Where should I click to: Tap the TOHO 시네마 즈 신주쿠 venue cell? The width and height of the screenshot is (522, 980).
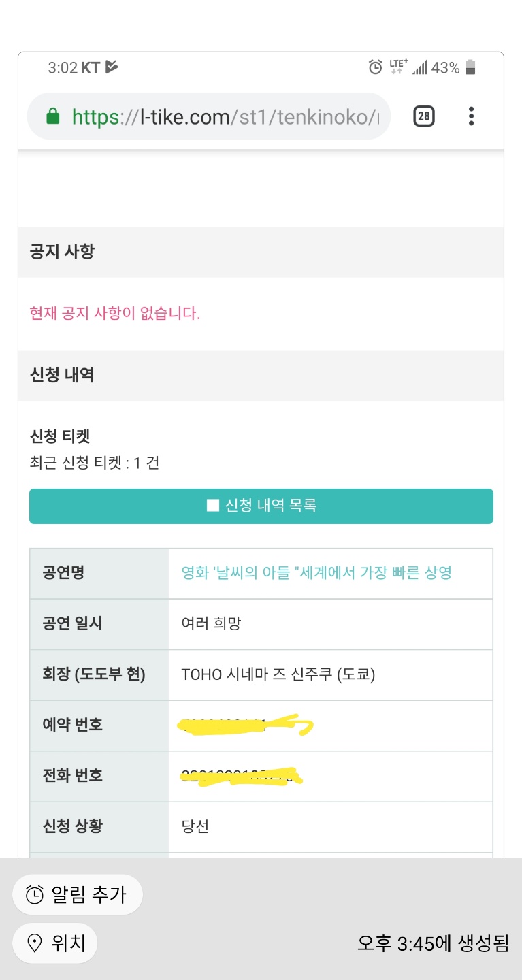pyautogui.click(x=329, y=674)
